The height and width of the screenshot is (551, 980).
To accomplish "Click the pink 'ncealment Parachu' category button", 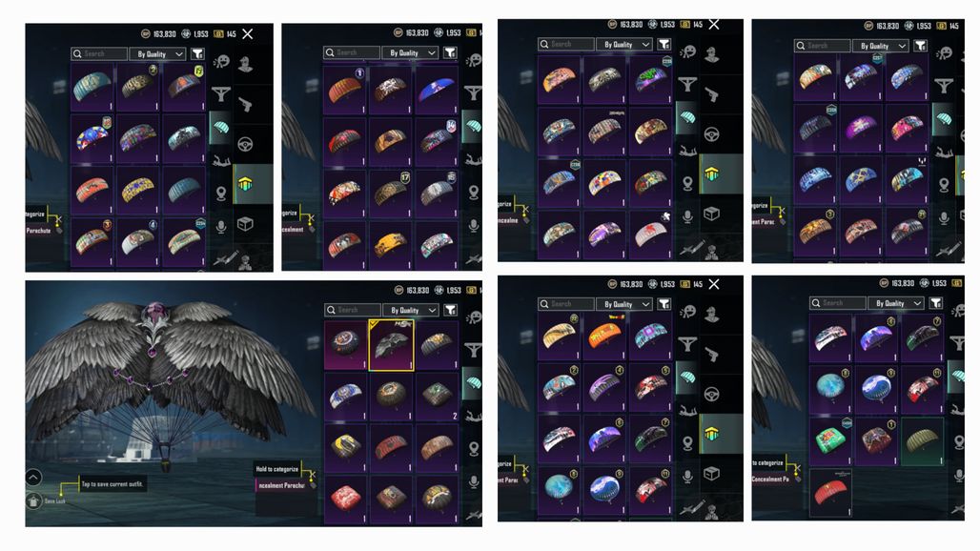I will (x=281, y=485).
